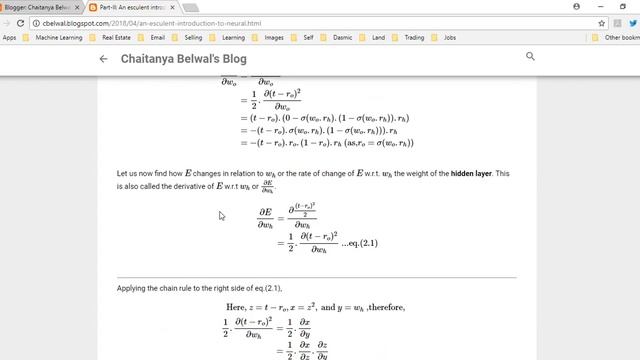Close the Part-II esculent introduction tab
Image resolution: width=640 pixels, height=360 pixels.
click(x=172, y=7)
